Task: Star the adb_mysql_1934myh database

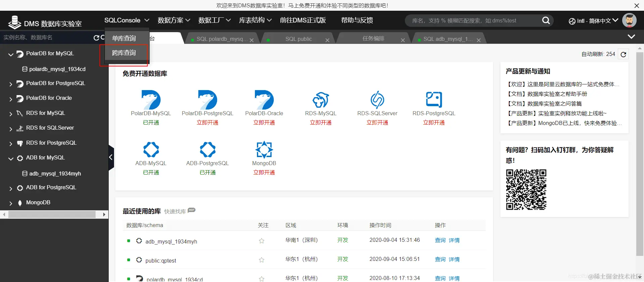Action: click(262, 240)
